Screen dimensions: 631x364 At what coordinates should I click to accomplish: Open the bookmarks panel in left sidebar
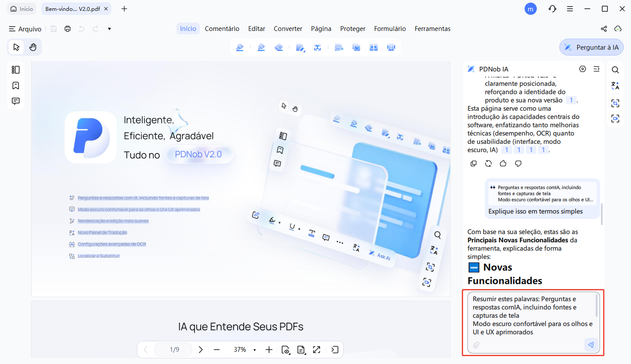16,85
